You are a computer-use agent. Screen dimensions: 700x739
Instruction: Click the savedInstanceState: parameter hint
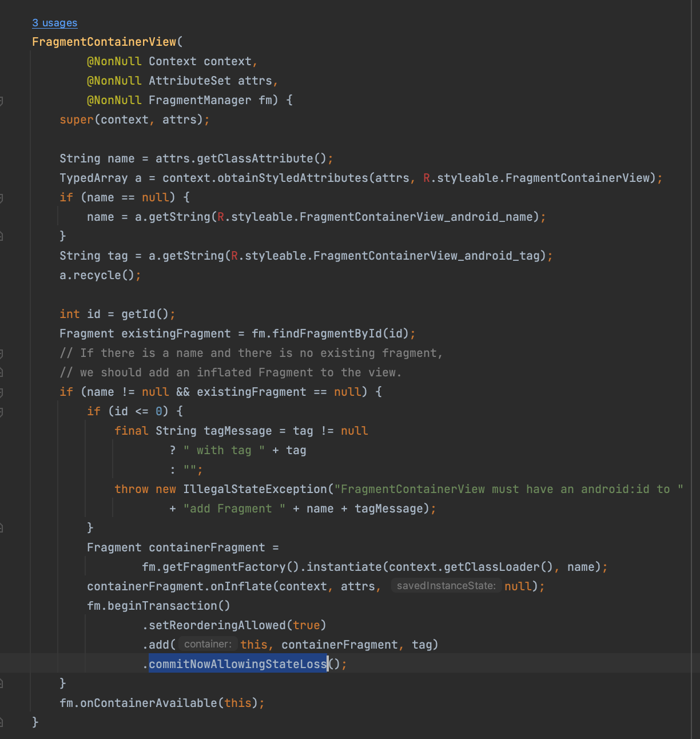point(446,586)
